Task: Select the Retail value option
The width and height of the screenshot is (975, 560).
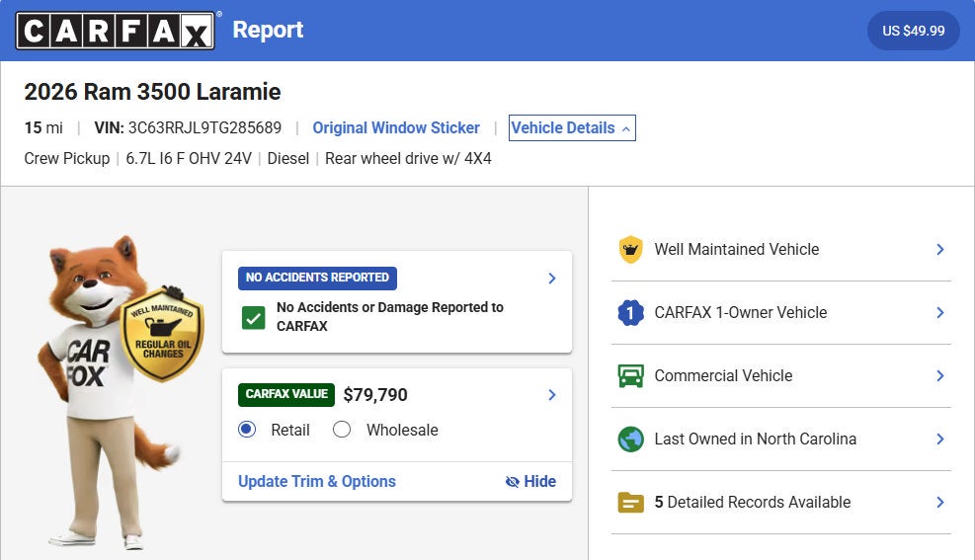Action: click(x=247, y=430)
